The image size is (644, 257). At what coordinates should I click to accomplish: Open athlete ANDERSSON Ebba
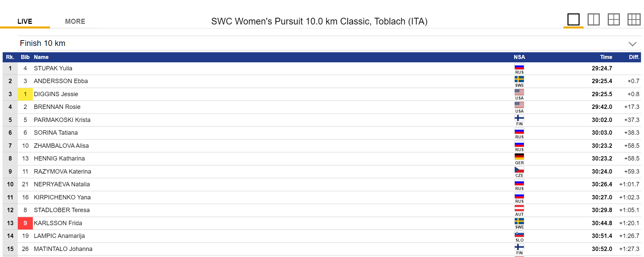(61, 81)
